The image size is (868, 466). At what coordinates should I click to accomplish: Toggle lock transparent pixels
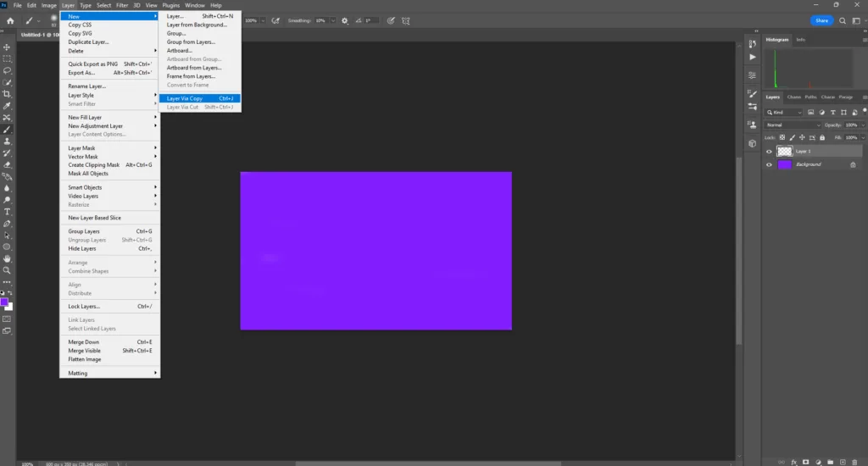782,137
